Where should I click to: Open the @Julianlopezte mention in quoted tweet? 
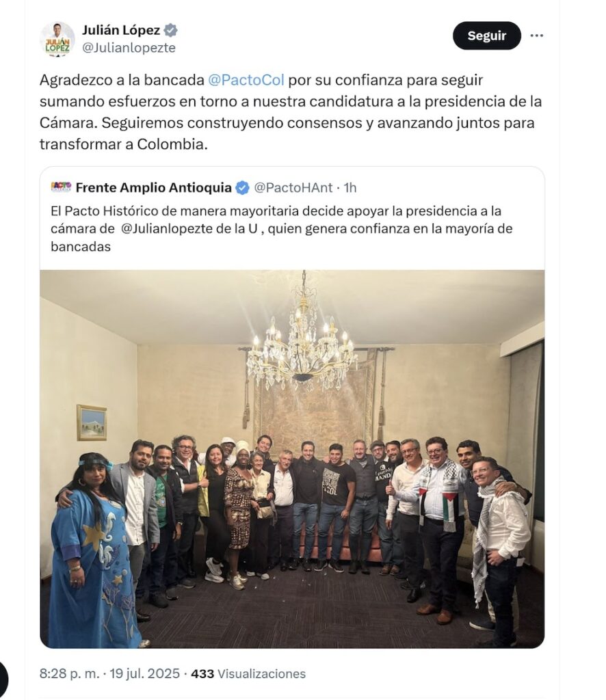[167, 228]
